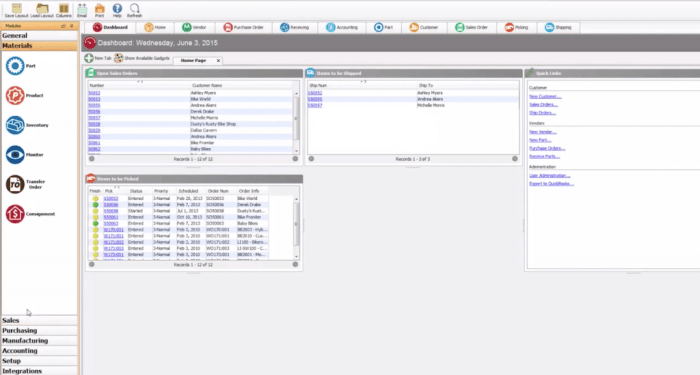Image resolution: width=700 pixels, height=375 pixels.
Task: Open the Monitor module eye icon
Action: [x=15, y=155]
